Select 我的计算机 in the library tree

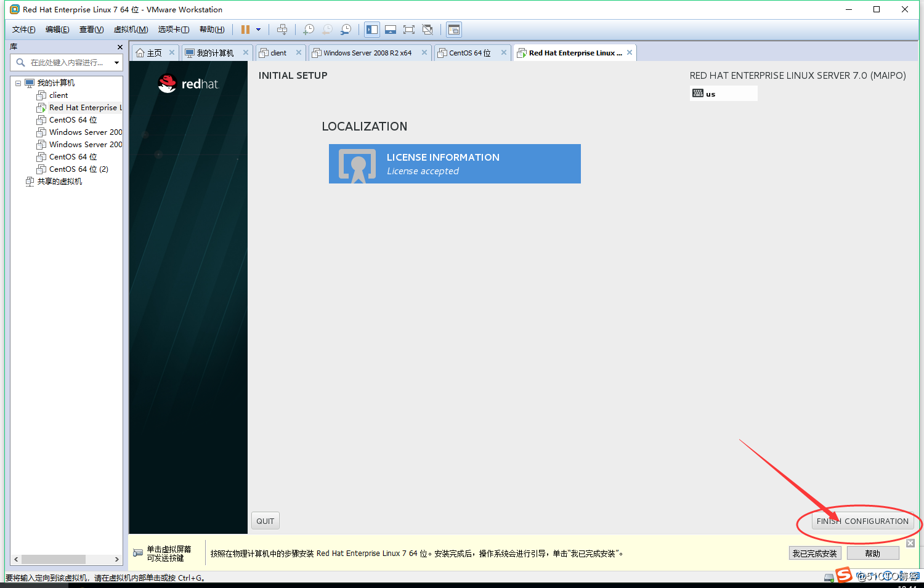point(55,83)
